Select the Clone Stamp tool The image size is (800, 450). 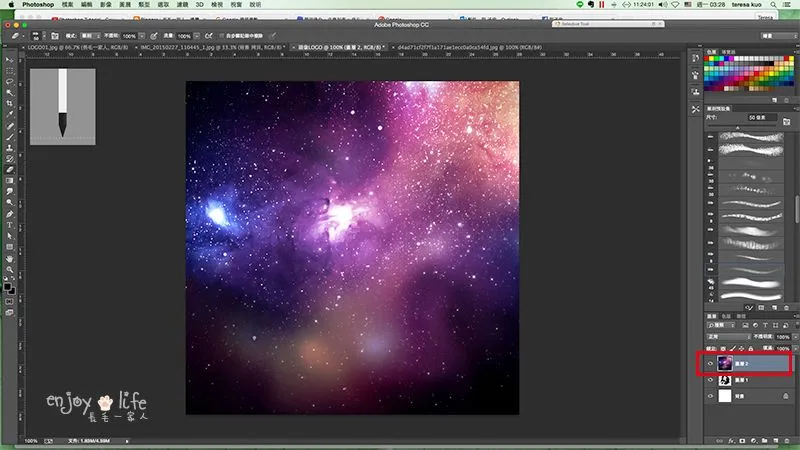point(10,148)
